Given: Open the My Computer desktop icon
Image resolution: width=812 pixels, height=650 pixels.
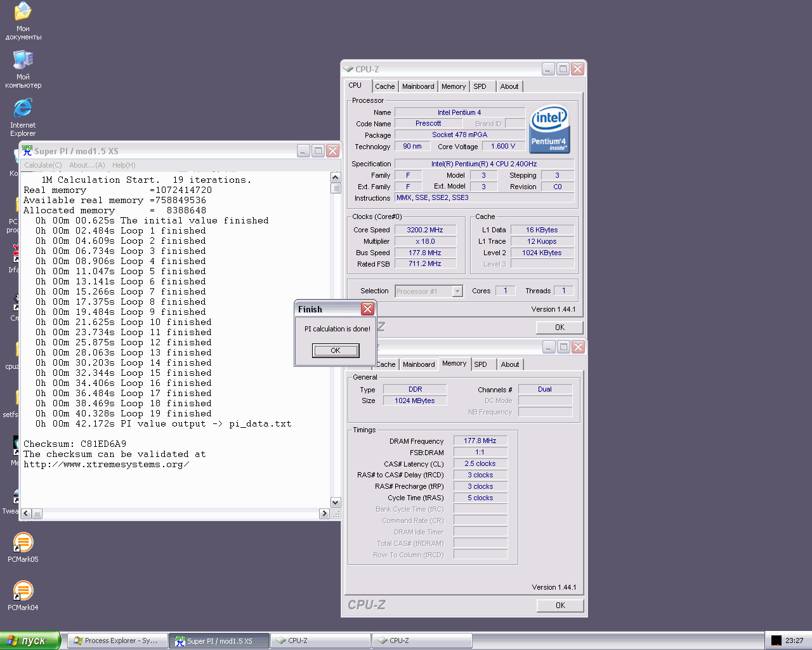Looking at the screenshot, I should 23,69.
